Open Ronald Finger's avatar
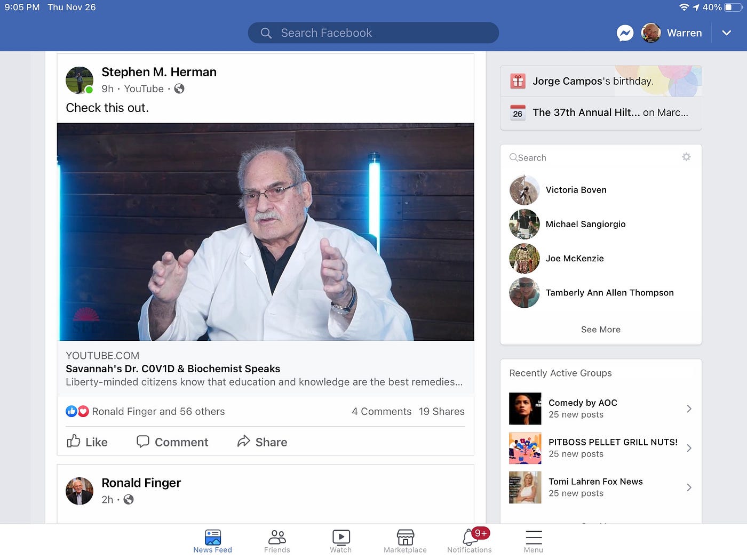747x560 pixels. pos(80,491)
